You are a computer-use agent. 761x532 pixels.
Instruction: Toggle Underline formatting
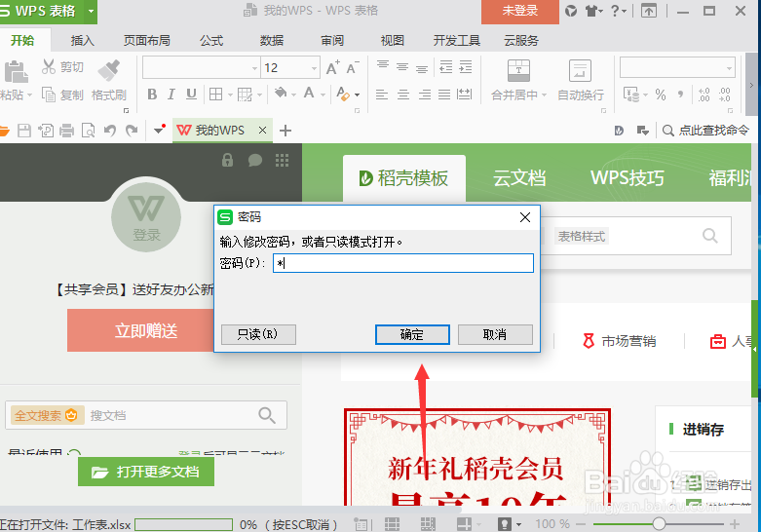[191, 95]
